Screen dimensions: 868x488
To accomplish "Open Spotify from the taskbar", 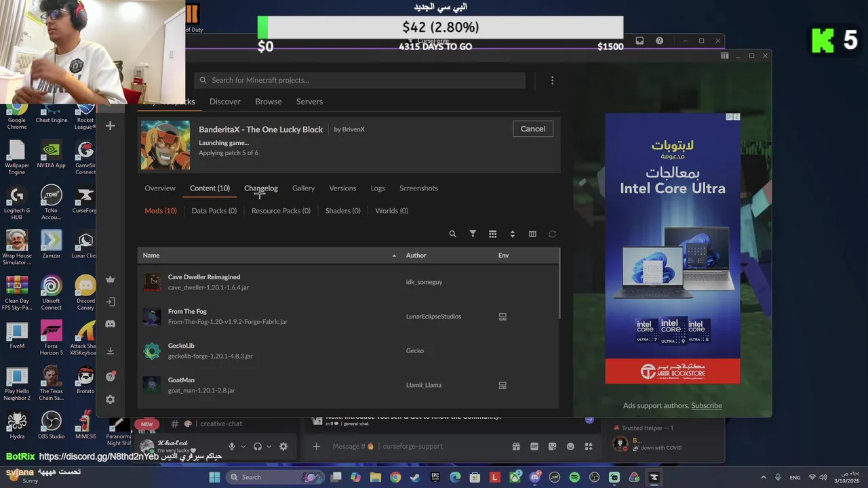I will click(574, 477).
